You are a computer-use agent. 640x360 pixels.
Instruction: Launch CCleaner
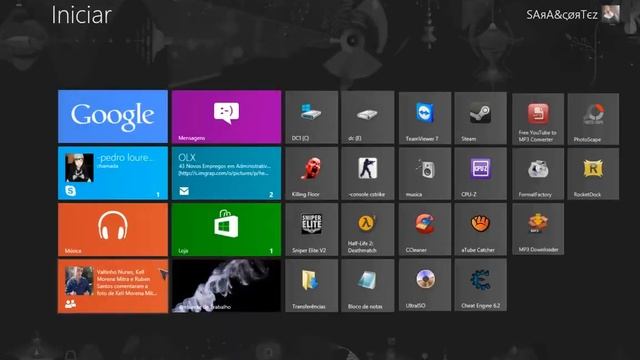click(425, 229)
